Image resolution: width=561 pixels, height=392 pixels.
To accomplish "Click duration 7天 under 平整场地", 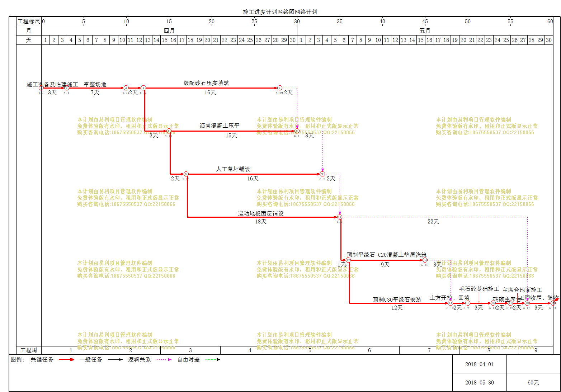I will [x=95, y=93].
